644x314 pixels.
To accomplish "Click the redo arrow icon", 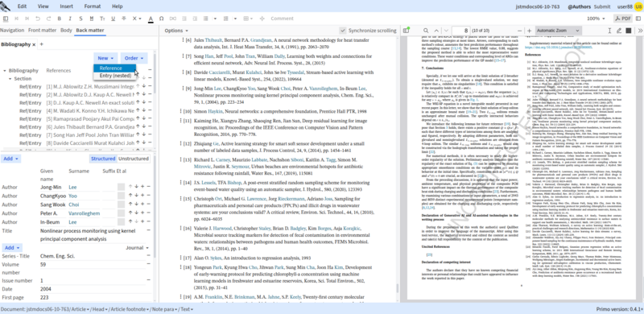I will click(48, 19).
